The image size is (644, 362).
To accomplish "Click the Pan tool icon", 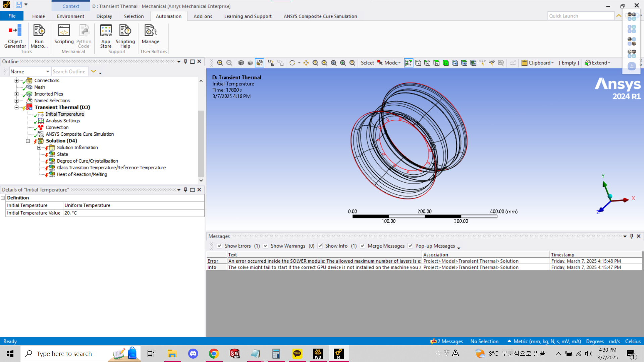I will (306, 63).
